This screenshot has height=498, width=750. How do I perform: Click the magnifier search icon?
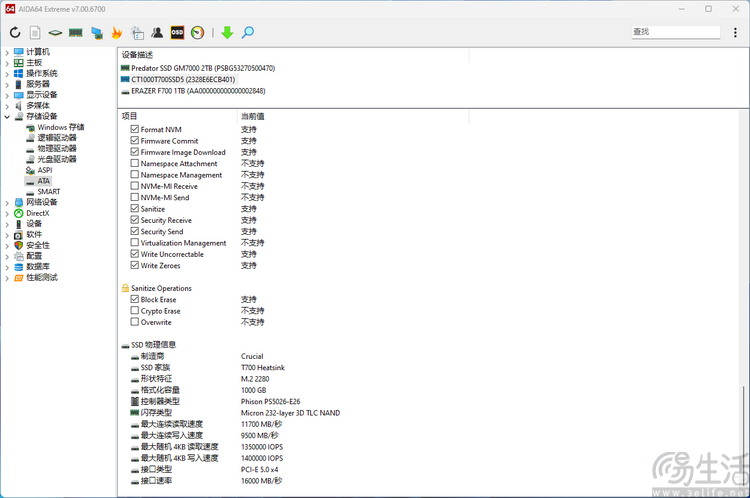(248, 33)
